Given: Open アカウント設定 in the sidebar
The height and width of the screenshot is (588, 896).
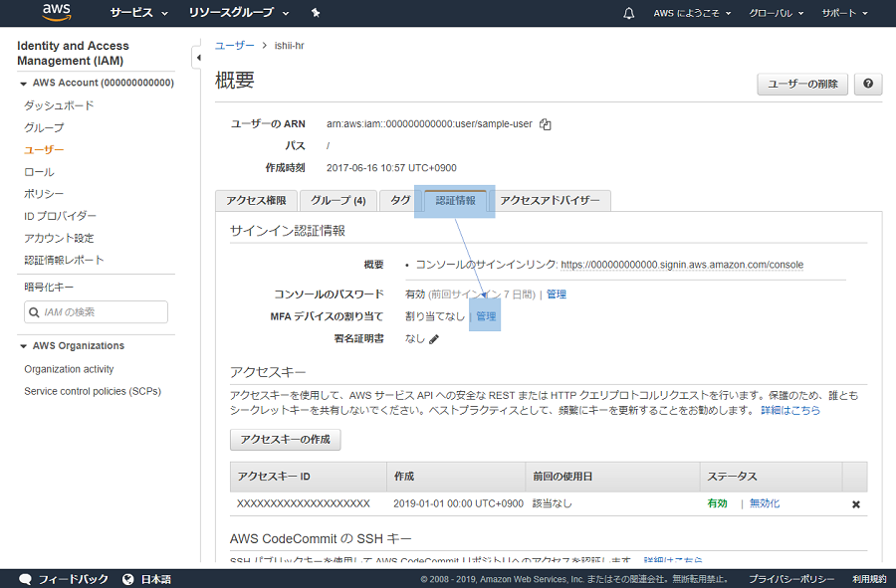Looking at the screenshot, I should 59,238.
